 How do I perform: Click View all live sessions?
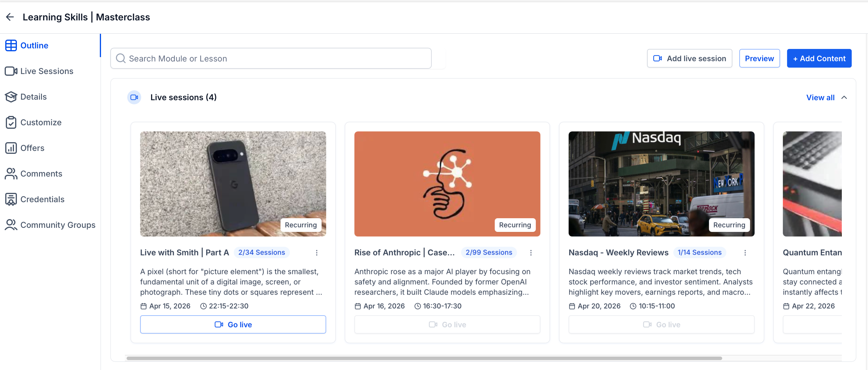[x=820, y=98]
